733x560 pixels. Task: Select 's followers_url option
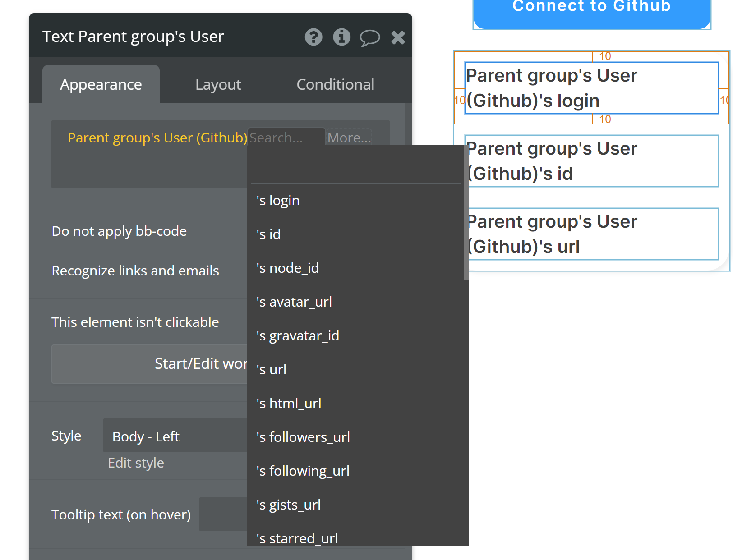(x=355, y=437)
